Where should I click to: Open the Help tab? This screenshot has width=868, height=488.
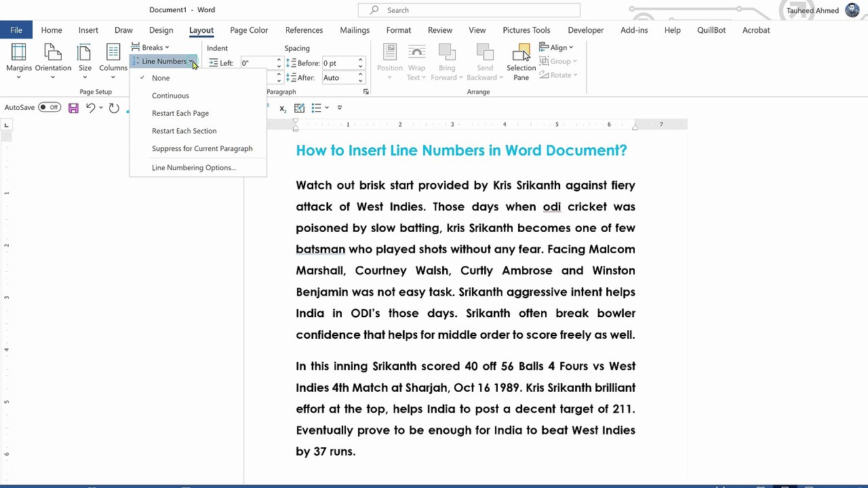[x=673, y=30]
